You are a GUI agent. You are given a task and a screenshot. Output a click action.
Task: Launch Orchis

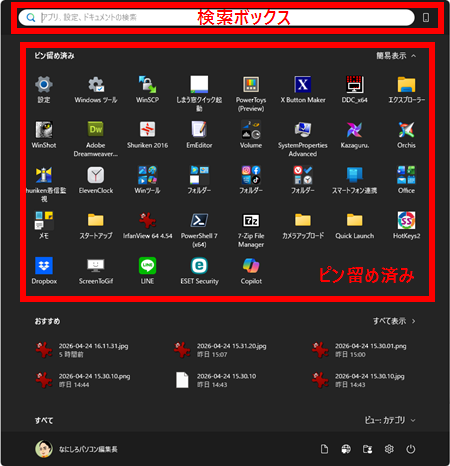pyautogui.click(x=406, y=135)
